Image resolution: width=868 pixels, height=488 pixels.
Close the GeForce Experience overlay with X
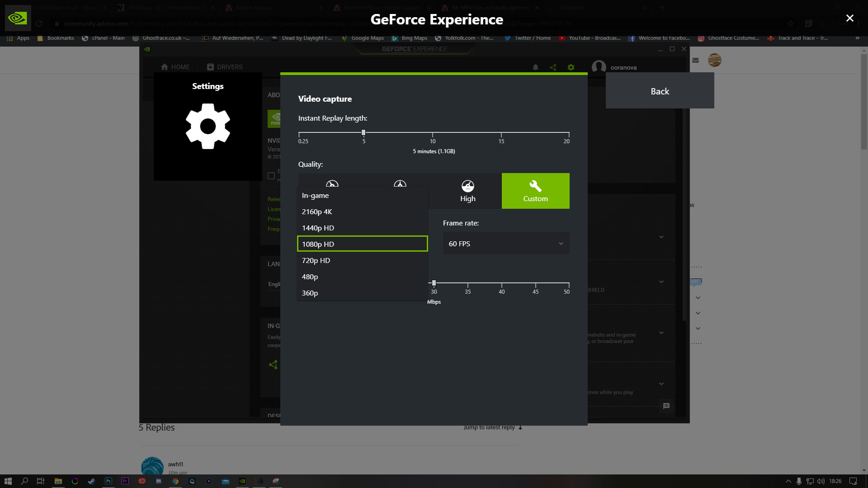coord(849,18)
